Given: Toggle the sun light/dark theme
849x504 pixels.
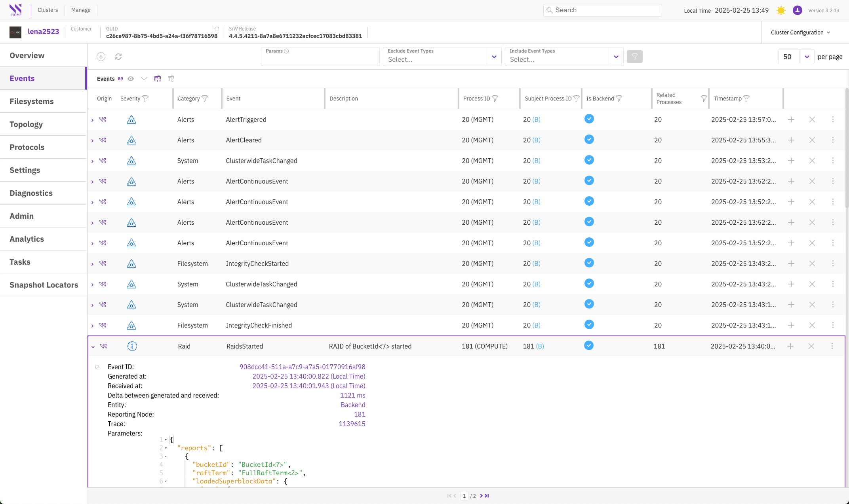Looking at the screenshot, I should click(781, 10).
